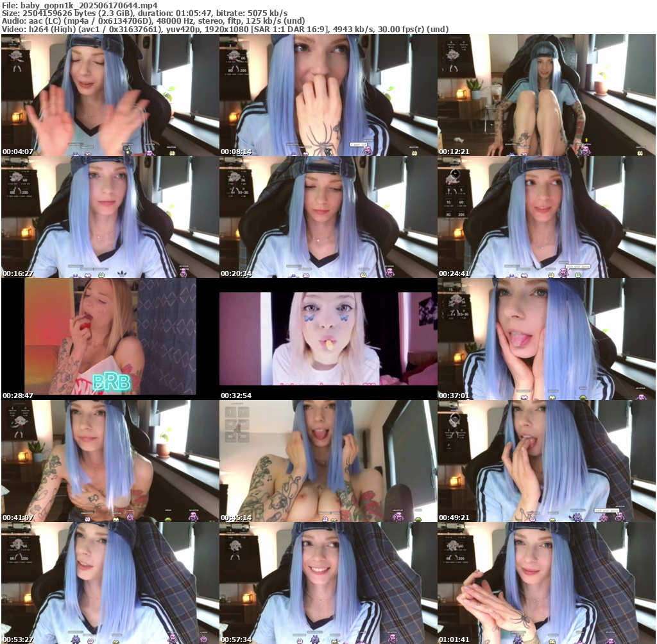Click the Video codec info line

point(225,29)
